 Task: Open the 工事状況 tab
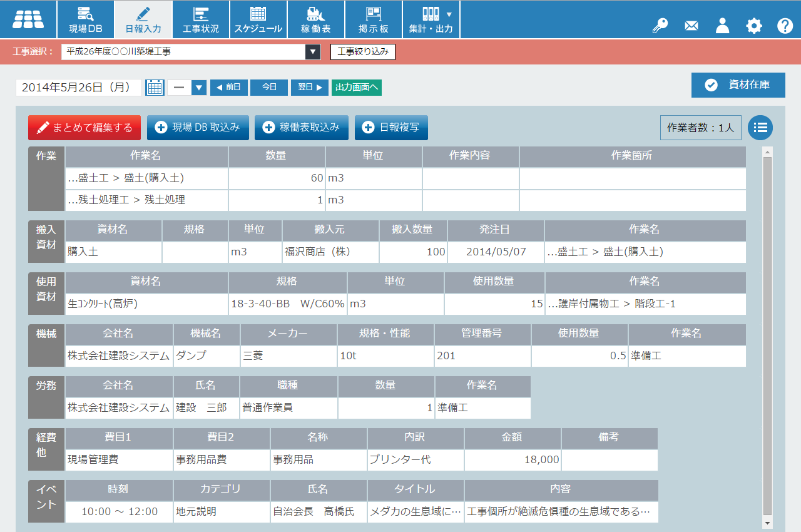[x=201, y=19]
